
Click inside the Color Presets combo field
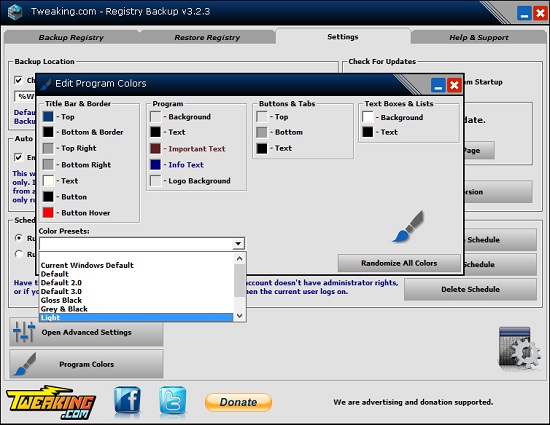136,243
